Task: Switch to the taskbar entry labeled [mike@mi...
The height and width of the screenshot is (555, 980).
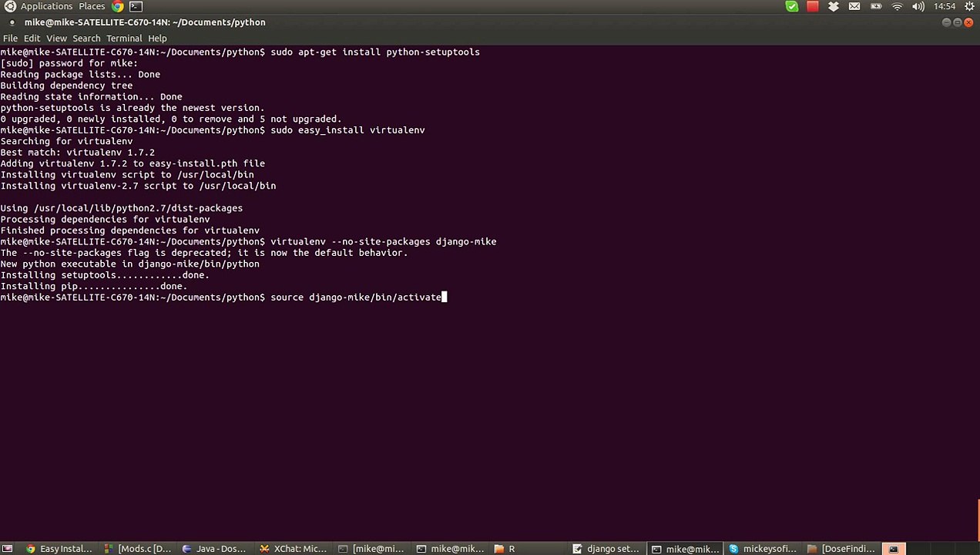Action: click(x=372, y=549)
